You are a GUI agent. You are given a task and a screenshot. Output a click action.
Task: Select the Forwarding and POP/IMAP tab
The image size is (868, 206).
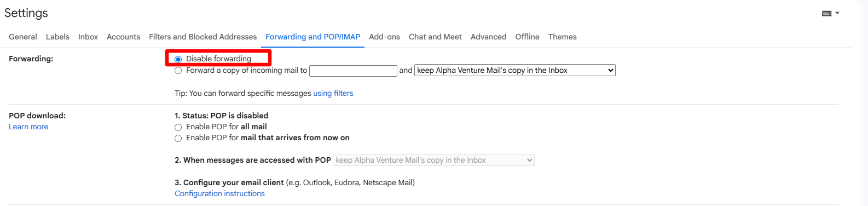[313, 37]
